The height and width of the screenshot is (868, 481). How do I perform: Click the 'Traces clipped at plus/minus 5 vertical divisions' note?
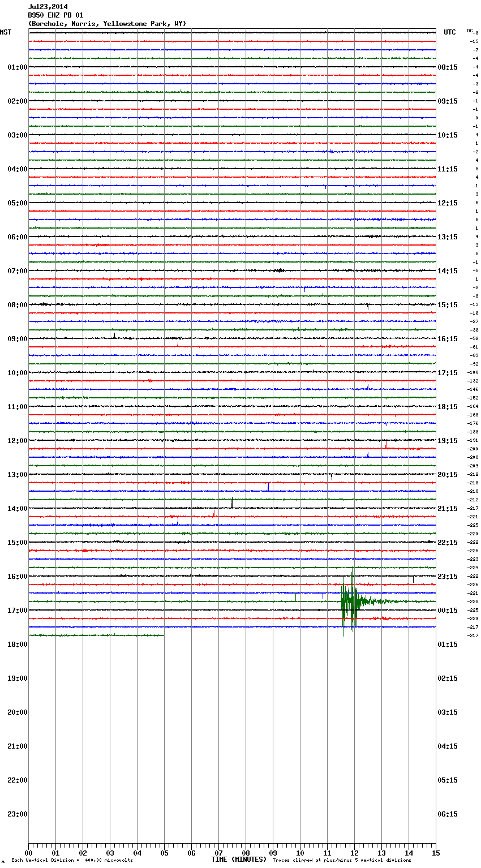coord(342,861)
